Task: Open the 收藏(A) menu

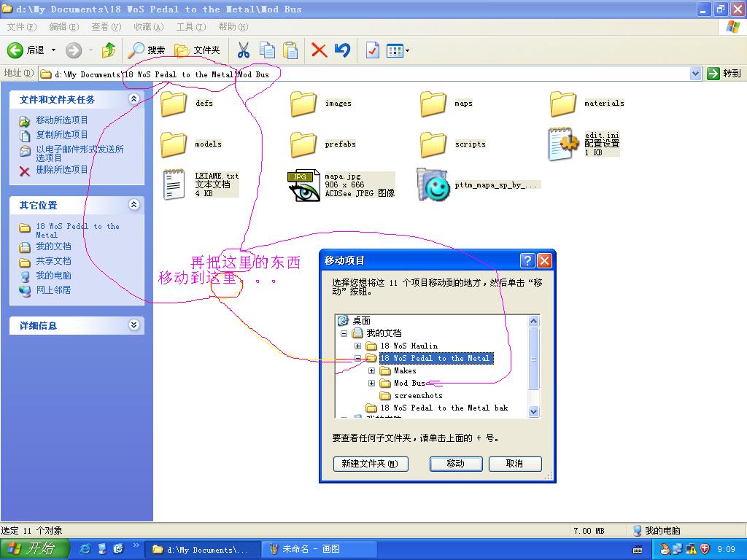Action: tap(149, 27)
